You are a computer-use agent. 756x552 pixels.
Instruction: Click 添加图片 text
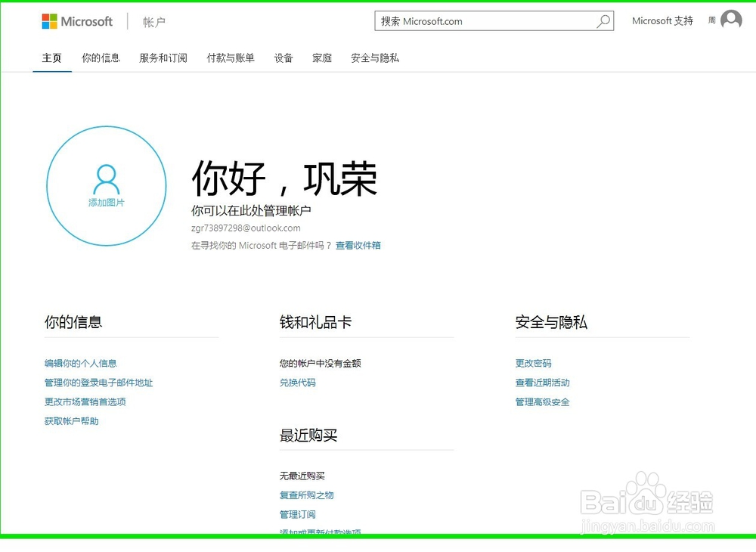click(x=107, y=203)
